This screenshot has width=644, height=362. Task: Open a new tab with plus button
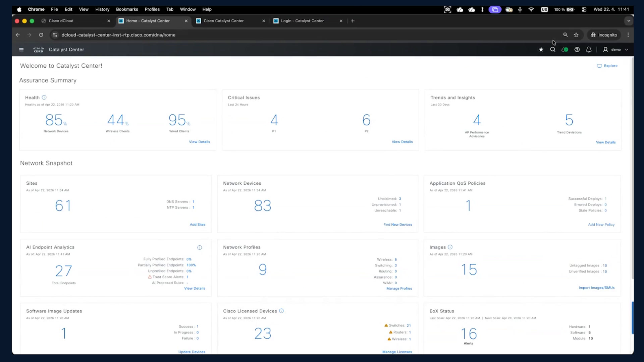[x=353, y=21]
